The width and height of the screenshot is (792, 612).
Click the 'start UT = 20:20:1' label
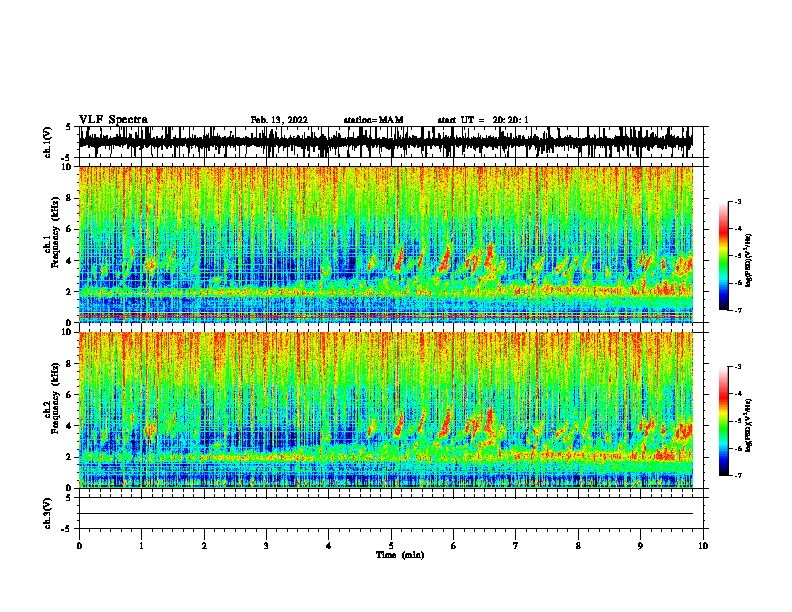[x=483, y=120]
